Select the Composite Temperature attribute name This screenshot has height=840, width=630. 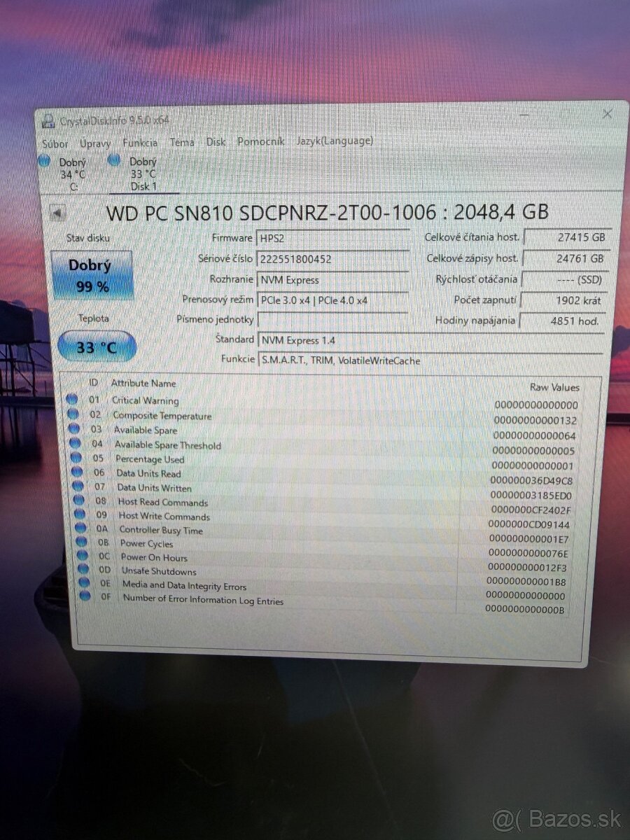[162, 416]
